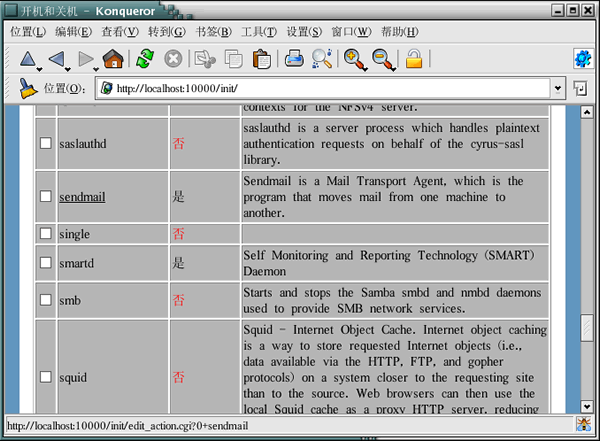Click the KDE gear animation icon
600x441 pixels.
pos(583,59)
